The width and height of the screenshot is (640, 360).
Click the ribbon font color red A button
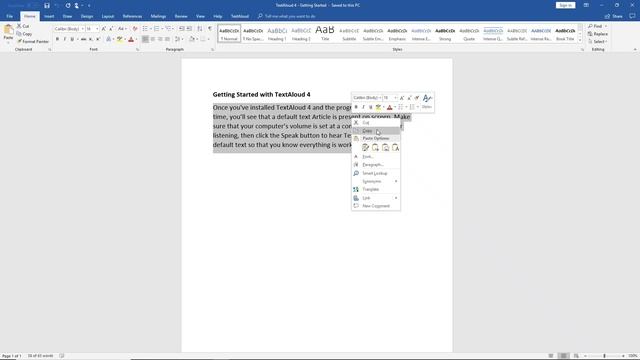pyautogui.click(x=131, y=39)
